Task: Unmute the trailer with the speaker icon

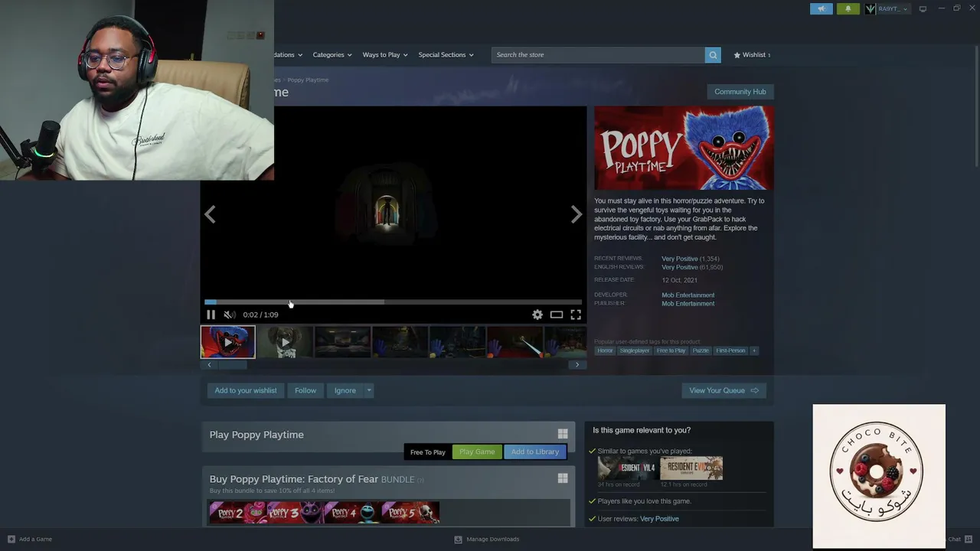Action: pos(230,315)
